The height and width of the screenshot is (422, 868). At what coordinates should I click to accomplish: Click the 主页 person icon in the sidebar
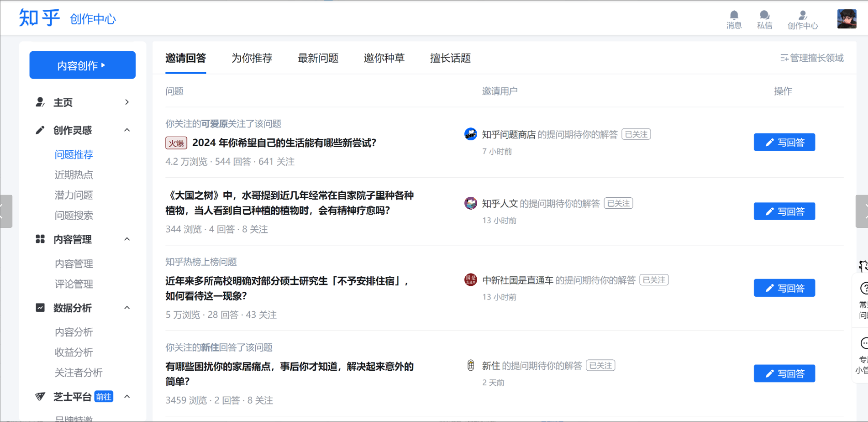pyautogui.click(x=40, y=102)
